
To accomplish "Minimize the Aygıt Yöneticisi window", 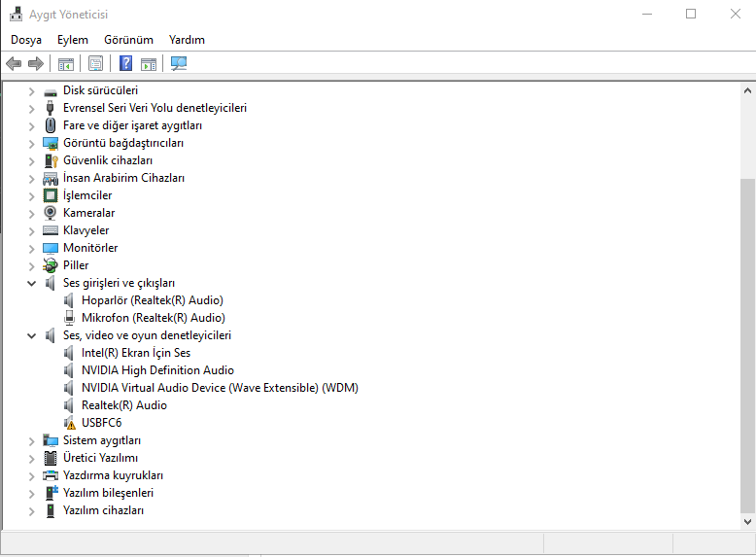I will (x=647, y=14).
